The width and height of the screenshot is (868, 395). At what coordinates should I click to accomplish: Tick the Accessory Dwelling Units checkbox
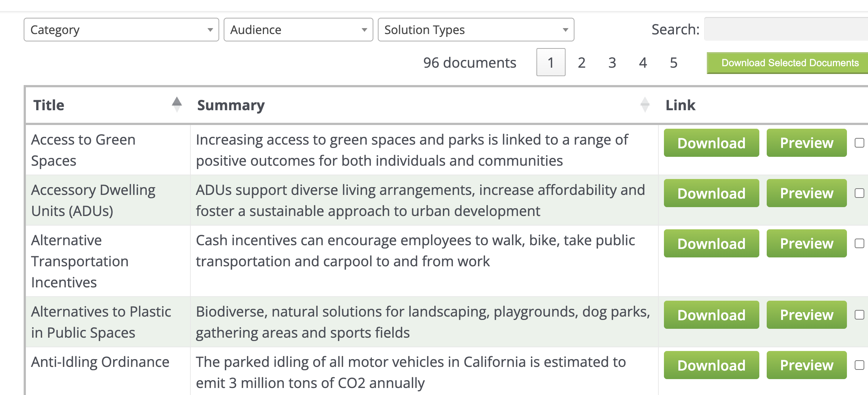[x=859, y=193]
